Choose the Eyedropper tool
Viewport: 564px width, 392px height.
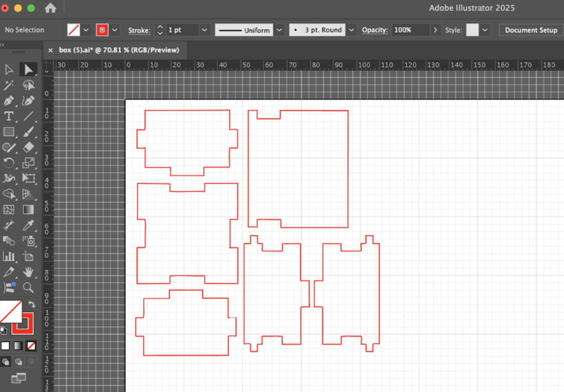[28, 225]
